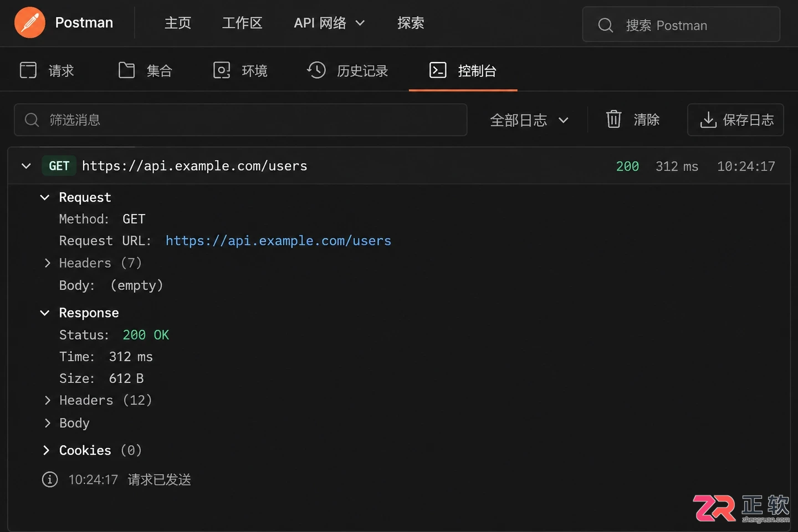Click the 312 ms duration in log header
This screenshot has width=798, height=532.
[677, 166]
